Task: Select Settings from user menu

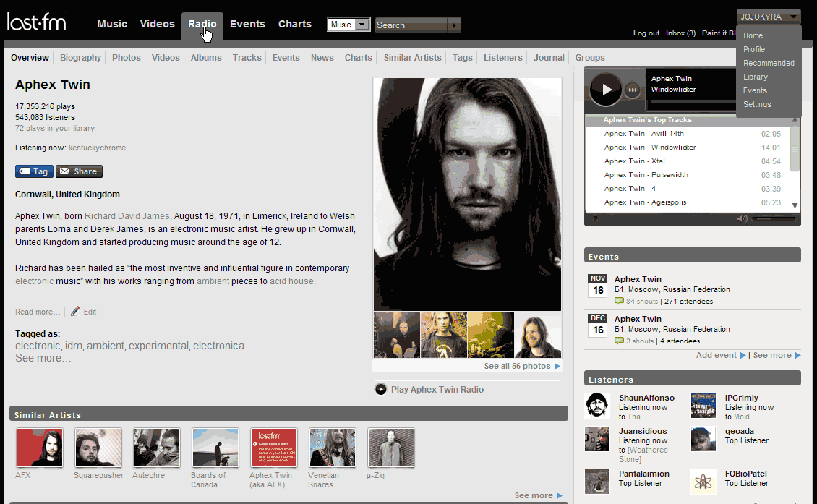Action: pyautogui.click(x=757, y=104)
